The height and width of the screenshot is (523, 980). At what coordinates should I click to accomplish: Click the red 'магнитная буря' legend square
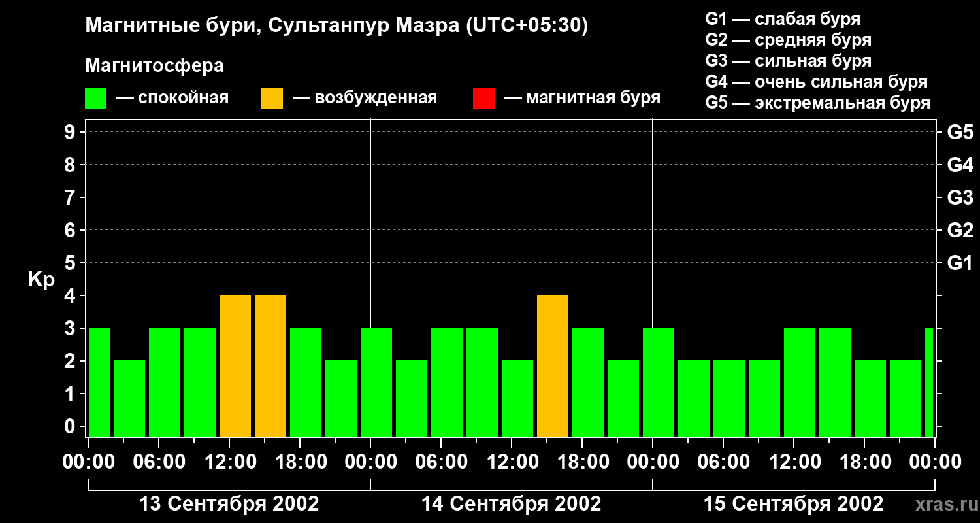[x=483, y=99]
